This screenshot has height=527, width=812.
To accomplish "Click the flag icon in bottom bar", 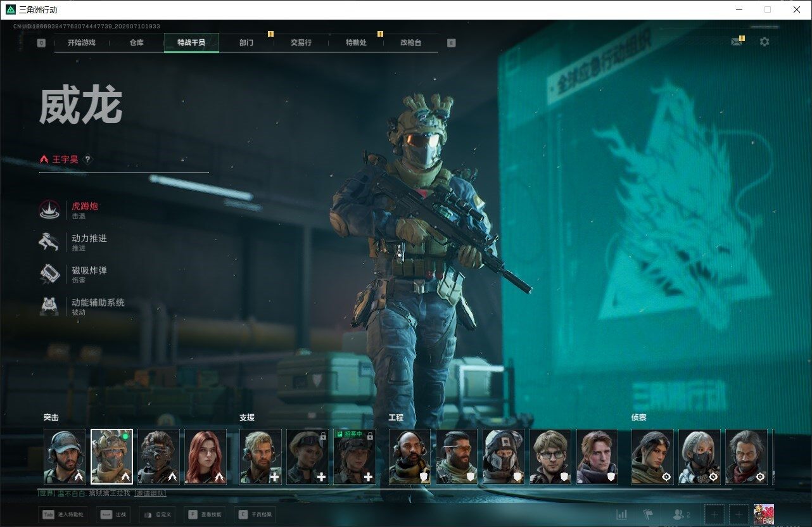I will pos(648,514).
